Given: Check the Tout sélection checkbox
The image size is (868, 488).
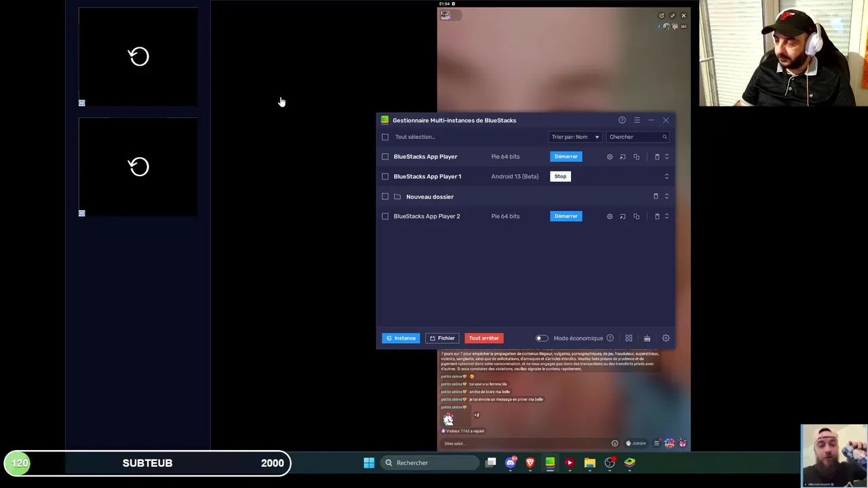Looking at the screenshot, I should [385, 137].
